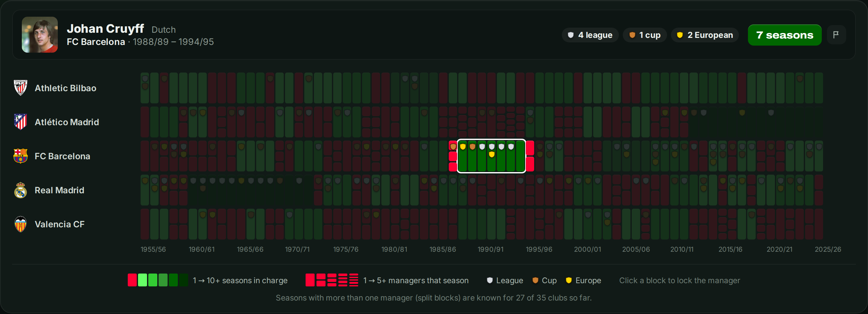This screenshot has height=314, width=868.
Task: Select the Valencia CF row label
Action: tap(60, 224)
